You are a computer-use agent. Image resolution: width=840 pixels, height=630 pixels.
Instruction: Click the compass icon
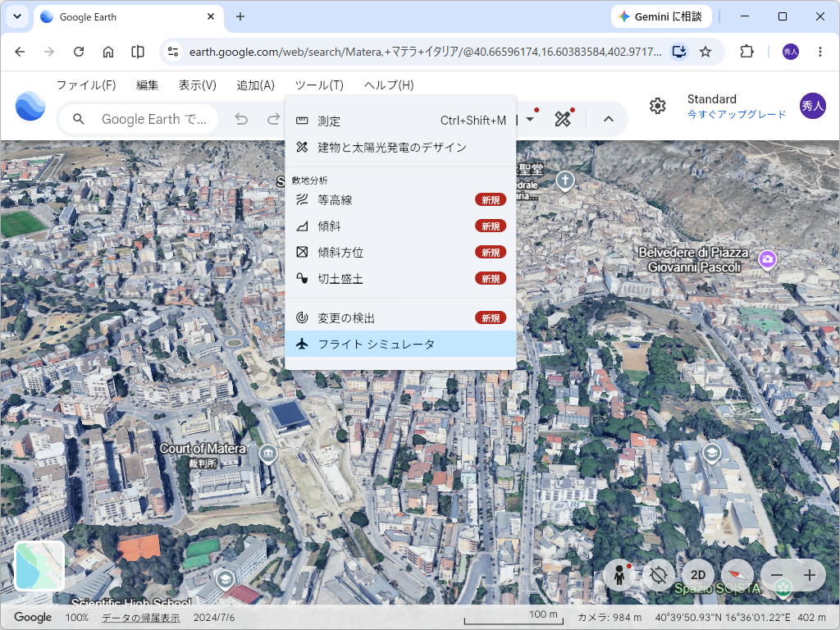tap(737, 575)
